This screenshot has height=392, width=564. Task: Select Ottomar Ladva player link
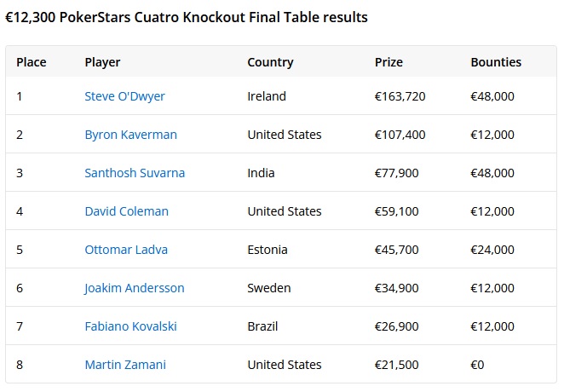pyautogui.click(x=126, y=250)
